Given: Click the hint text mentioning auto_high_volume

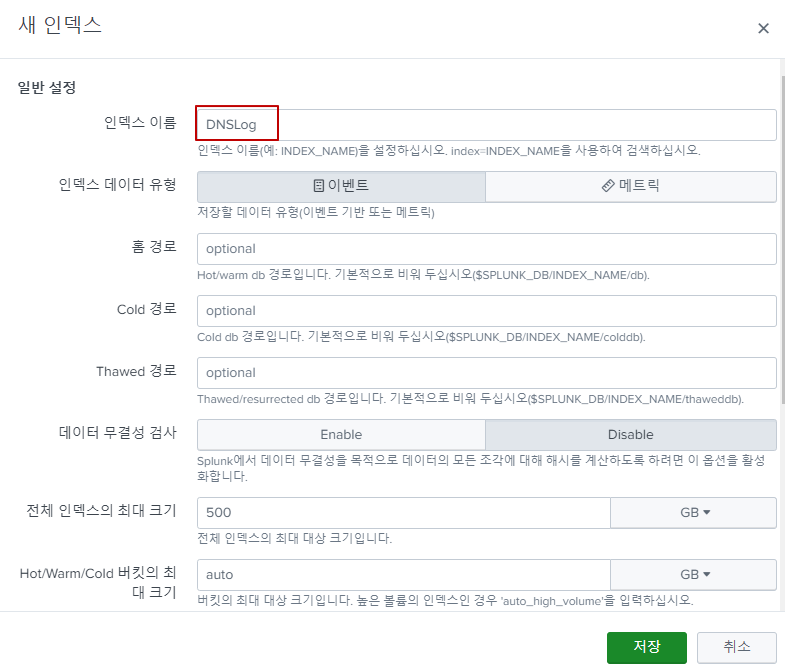Looking at the screenshot, I should coord(445,600).
